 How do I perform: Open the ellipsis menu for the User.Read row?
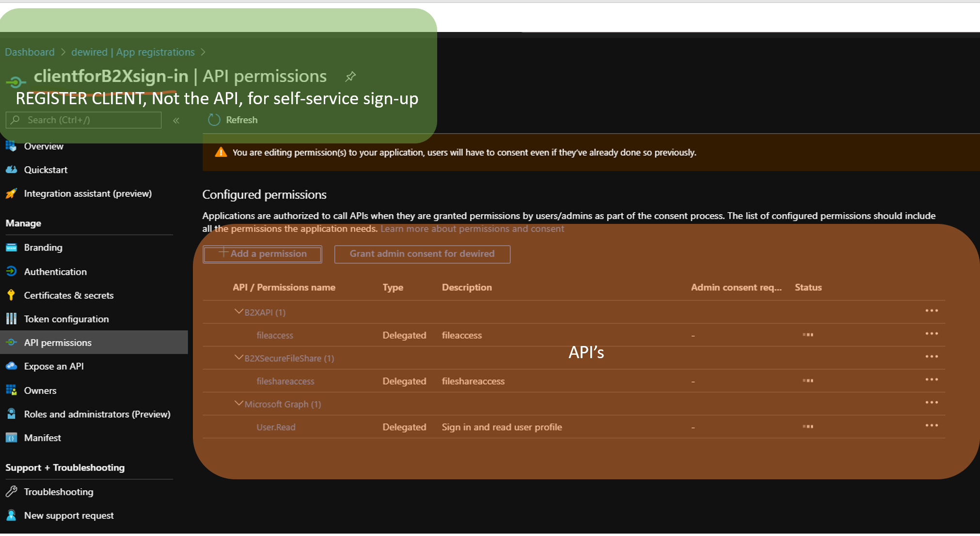(931, 426)
